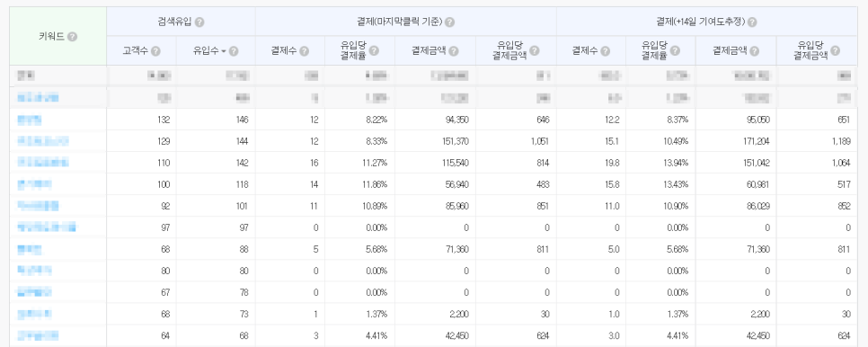Click the help icon next to 유입수

pyautogui.click(x=234, y=51)
